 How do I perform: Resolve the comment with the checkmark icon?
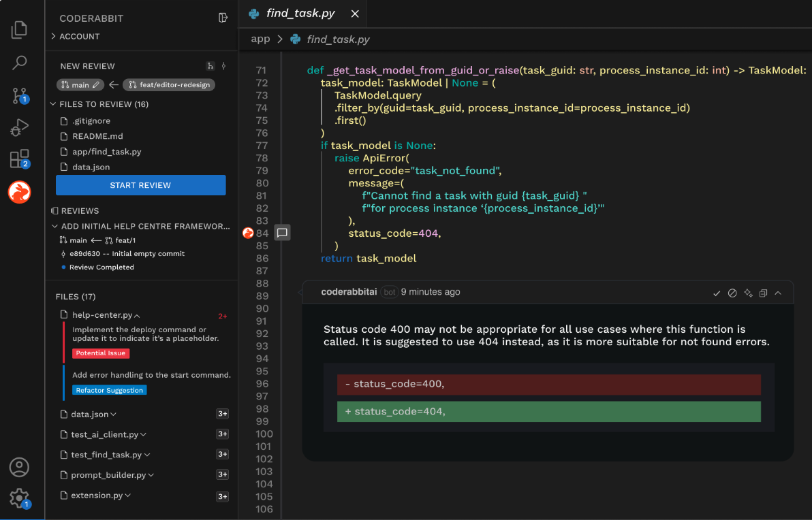click(717, 293)
